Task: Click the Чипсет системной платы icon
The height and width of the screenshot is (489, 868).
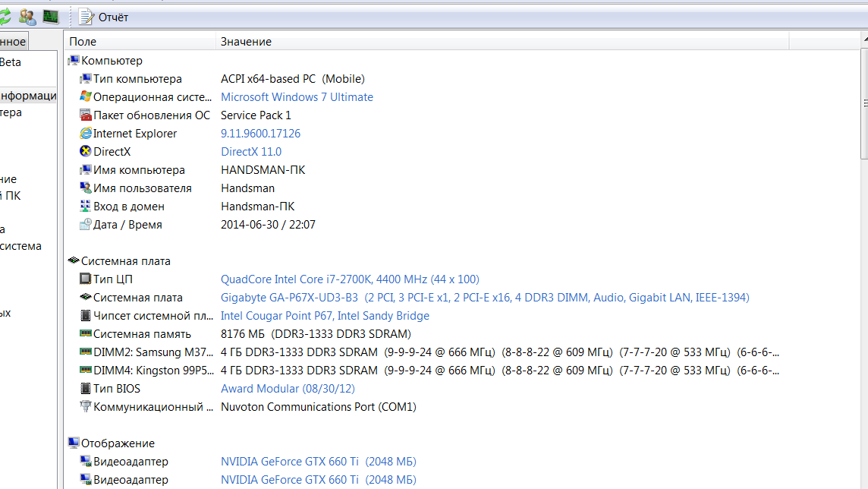Action: pos(85,315)
